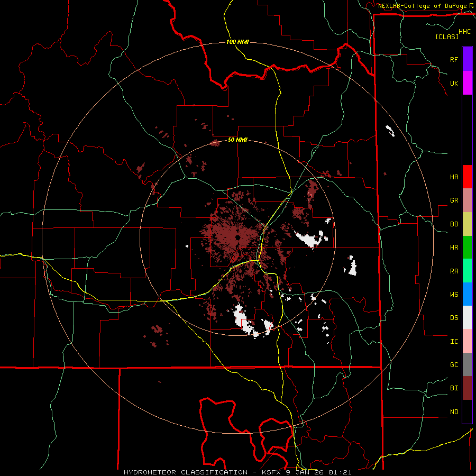The height and width of the screenshot is (476, 476).
Task: Click the ND legend label
Action: pyautogui.click(x=454, y=412)
